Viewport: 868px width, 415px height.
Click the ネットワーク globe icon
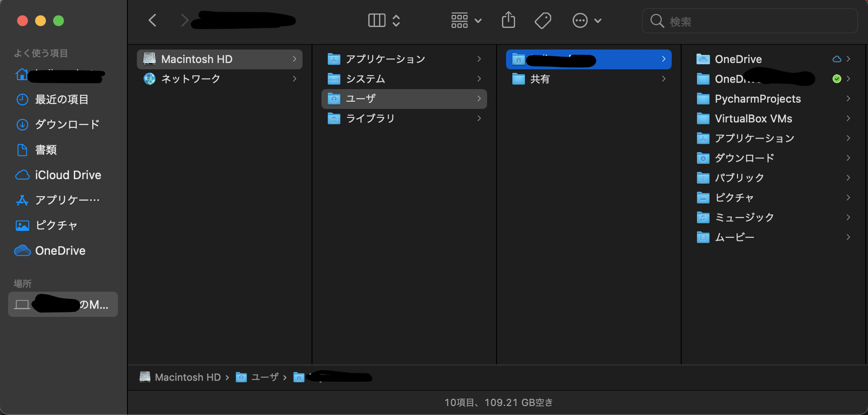[x=149, y=79]
